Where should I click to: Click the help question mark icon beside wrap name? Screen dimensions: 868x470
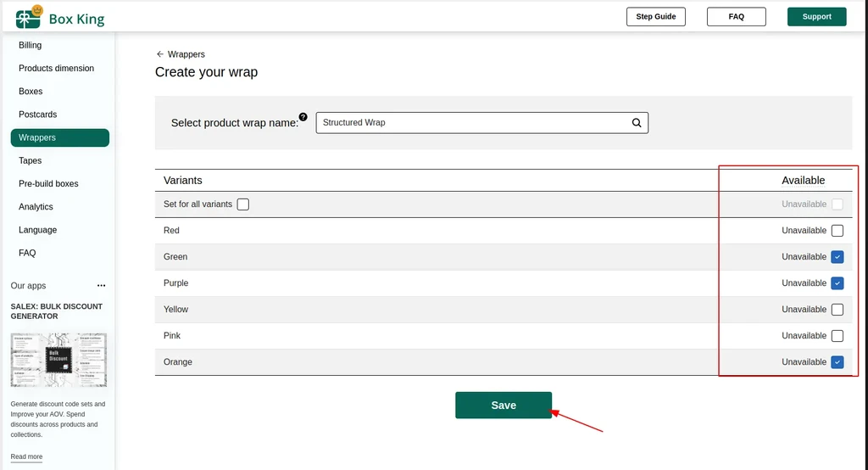coord(303,116)
